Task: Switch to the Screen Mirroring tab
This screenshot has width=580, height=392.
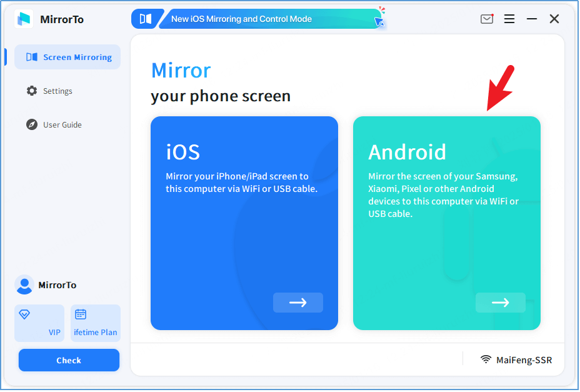Action: pos(67,57)
